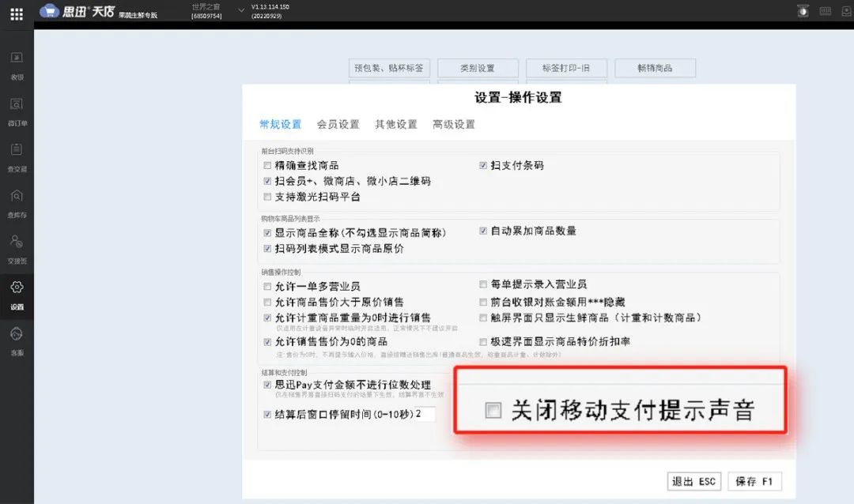Screen dimensions: 854x504
Task: Check the 关闭移动支付提示声音 highlighted checkbox
Action: pyautogui.click(x=493, y=409)
